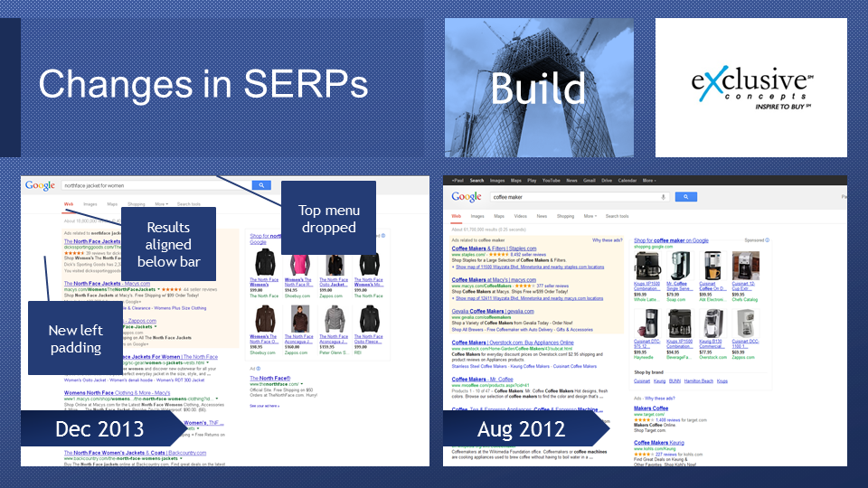Click the northface jacket for women search field
The image size is (868, 488).
point(156,185)
